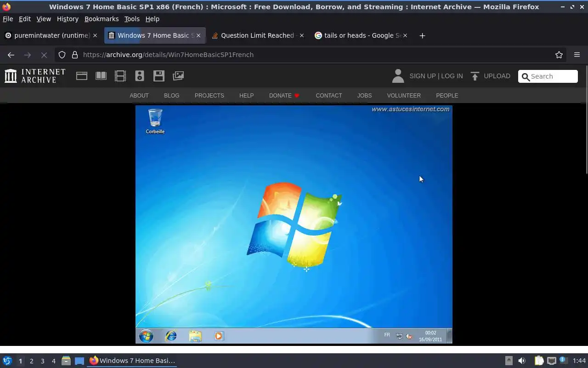This screenshot has height=368, width=588.
Task: Click the page vertical scrollbar
Action: (x=586, y=120)
